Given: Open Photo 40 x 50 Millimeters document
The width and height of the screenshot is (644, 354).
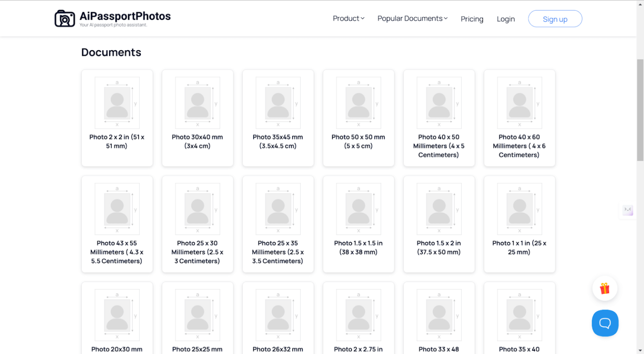Looking at the screenshot, I should point(439,146).
